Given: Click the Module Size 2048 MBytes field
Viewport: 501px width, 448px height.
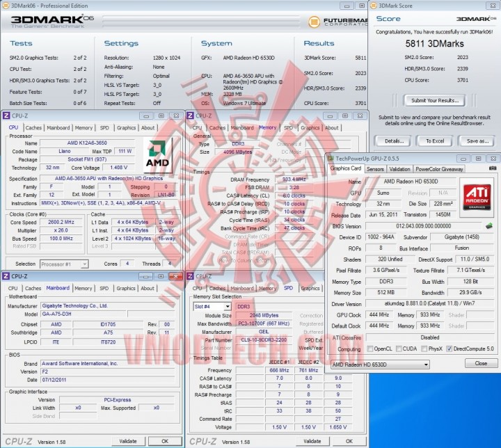Looking at the screenshot, I should [x=264, y=315].
